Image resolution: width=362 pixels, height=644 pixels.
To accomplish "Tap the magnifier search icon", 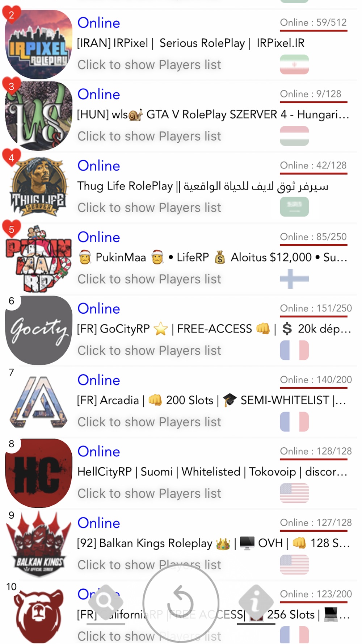I will coord(106,602).
